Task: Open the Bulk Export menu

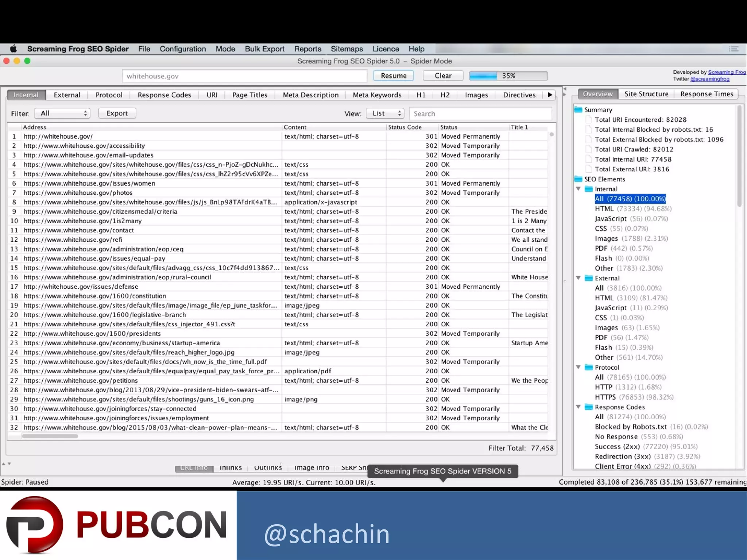Action: pyautogui.click(x=264, y=49)
